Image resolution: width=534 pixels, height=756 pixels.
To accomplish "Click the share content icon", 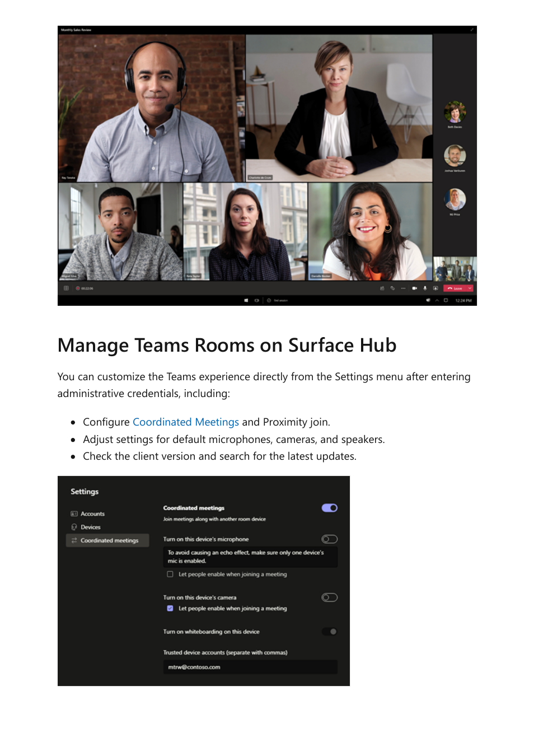I will pyautogui.click(x=435, y=288).
